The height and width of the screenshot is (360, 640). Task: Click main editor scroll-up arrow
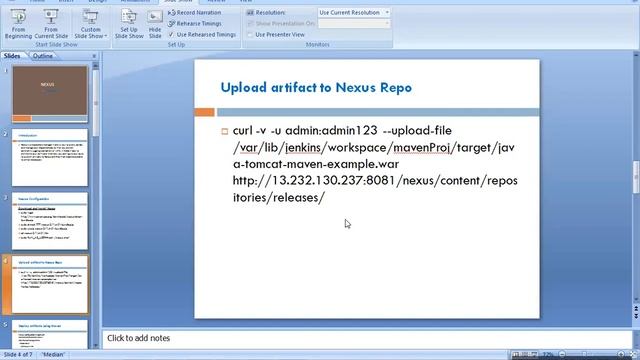636,55
